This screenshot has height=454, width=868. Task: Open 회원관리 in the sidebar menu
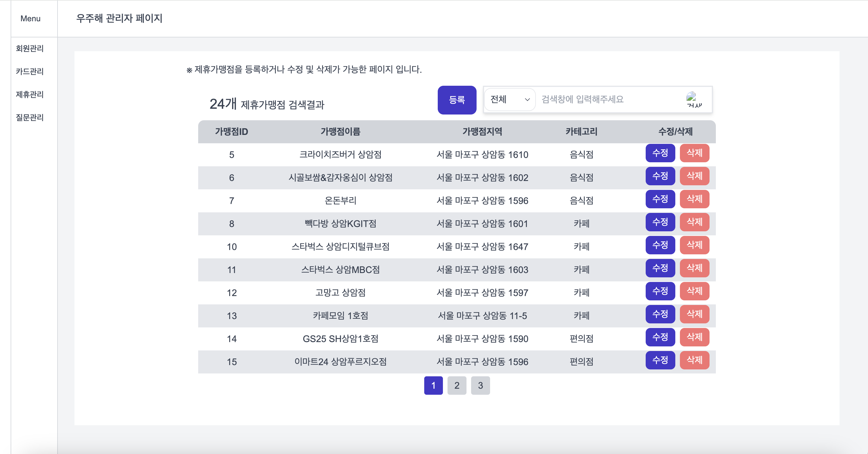(30, 49)
